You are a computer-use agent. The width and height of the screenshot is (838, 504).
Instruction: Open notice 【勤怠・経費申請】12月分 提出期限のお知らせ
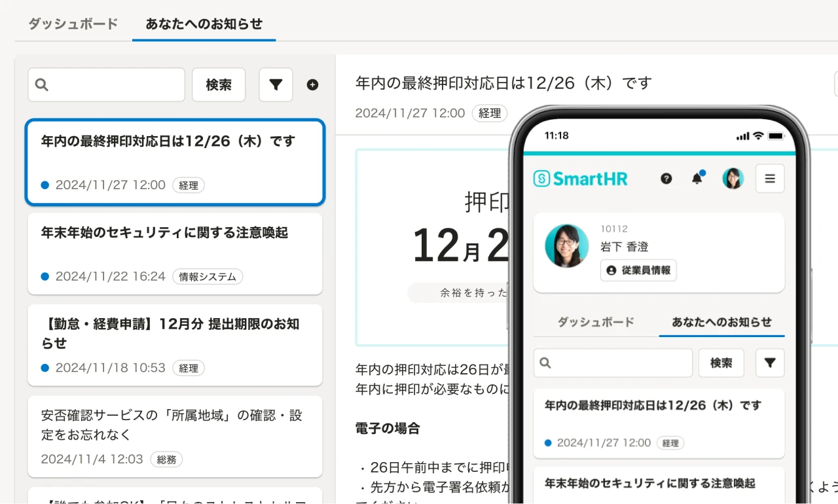pyautogui.click(x=175, y=345)
